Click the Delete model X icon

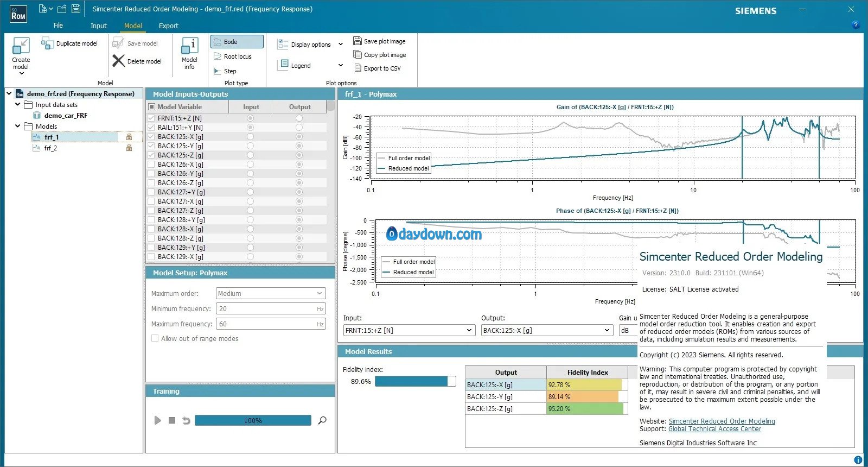pos(118,61)
